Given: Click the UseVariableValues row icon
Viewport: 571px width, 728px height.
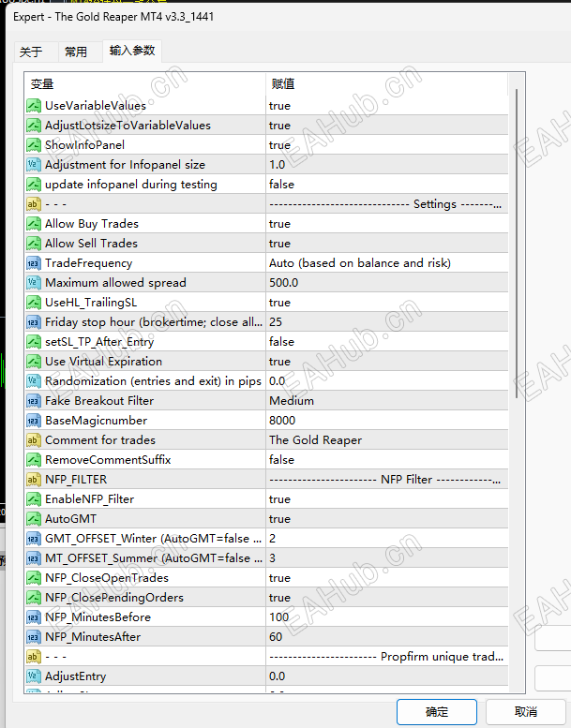Looking at the screenshot, I should tap(34, 106).
